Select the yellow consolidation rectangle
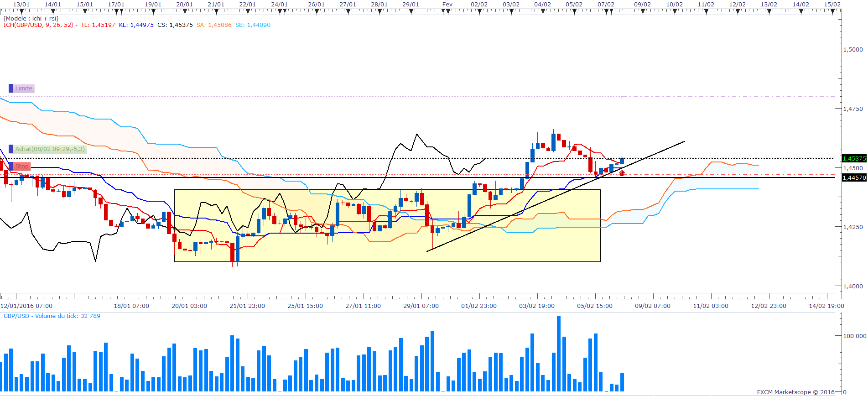Viewport: 868px width, 396px height. point(387,225)
